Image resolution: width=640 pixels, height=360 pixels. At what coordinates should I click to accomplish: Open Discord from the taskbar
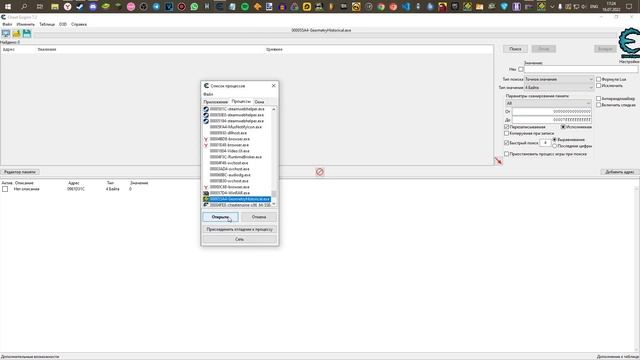coord(93,7)
